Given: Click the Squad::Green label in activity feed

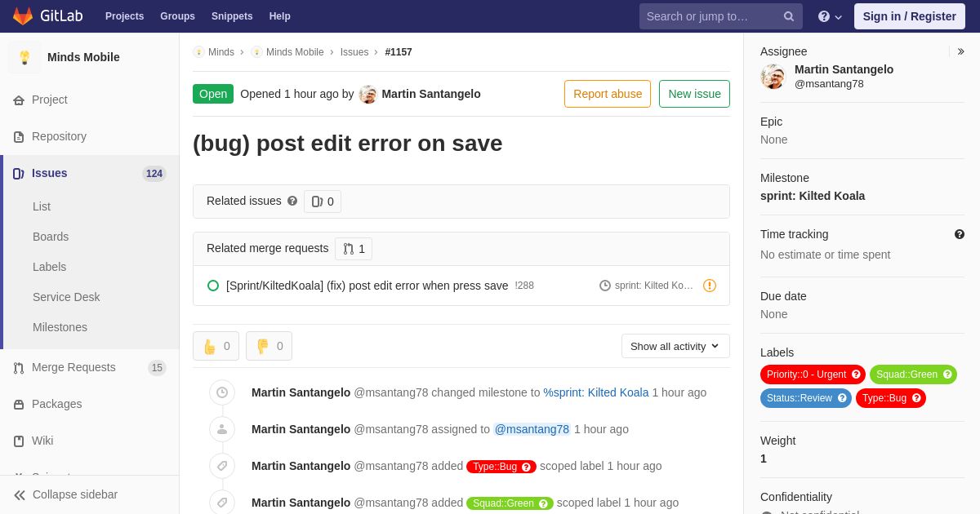Looking at the screenshot, I should point(510,503).
